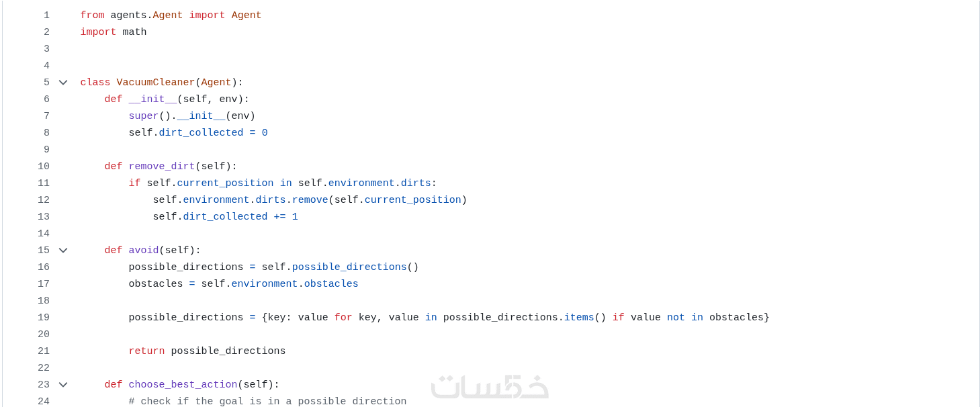This screenshot has height=407, width=980.
Task: Click the obstacles attribute after environment on line 17
Action: (x=331, y=284)
